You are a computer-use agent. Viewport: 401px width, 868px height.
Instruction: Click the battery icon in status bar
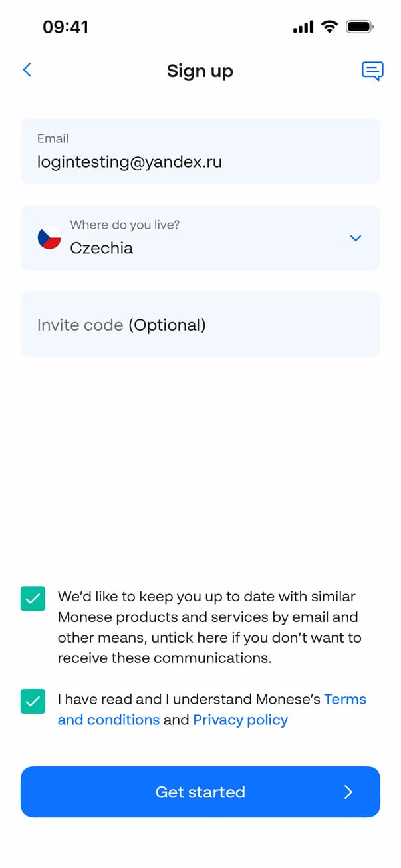360,27
